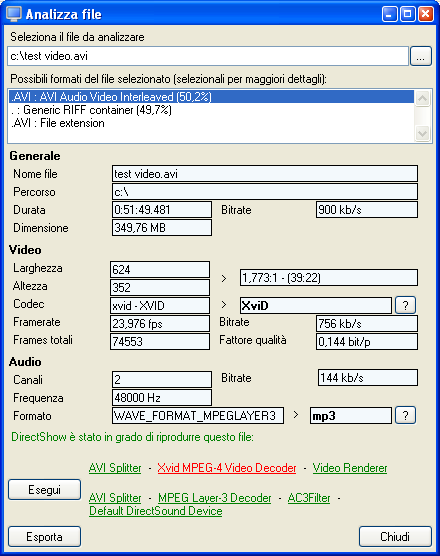Click the XviD codec help question mark
Image resolution: width=440 pixels, height=556 pixels.
click(x=405, y=305)
